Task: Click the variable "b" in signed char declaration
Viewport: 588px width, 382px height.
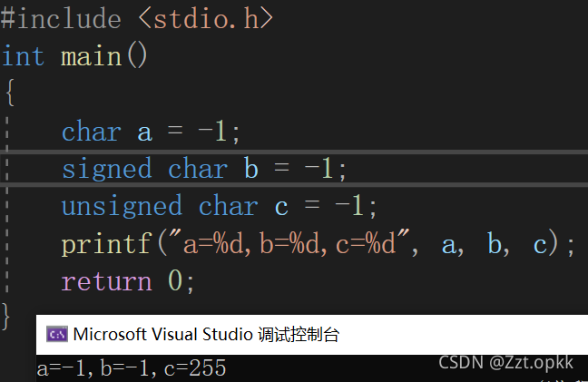Action: click(x=250, y=169)
